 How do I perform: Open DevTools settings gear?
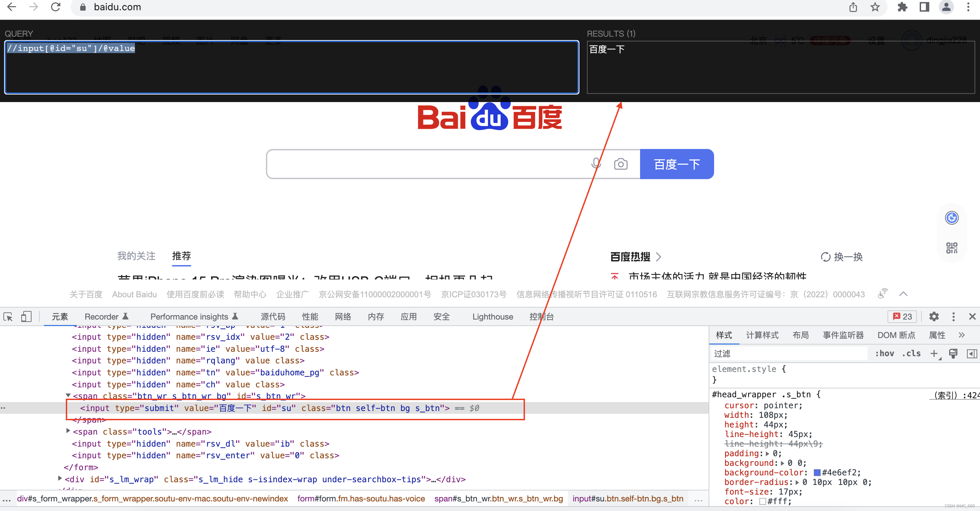(x=934, y=316)
